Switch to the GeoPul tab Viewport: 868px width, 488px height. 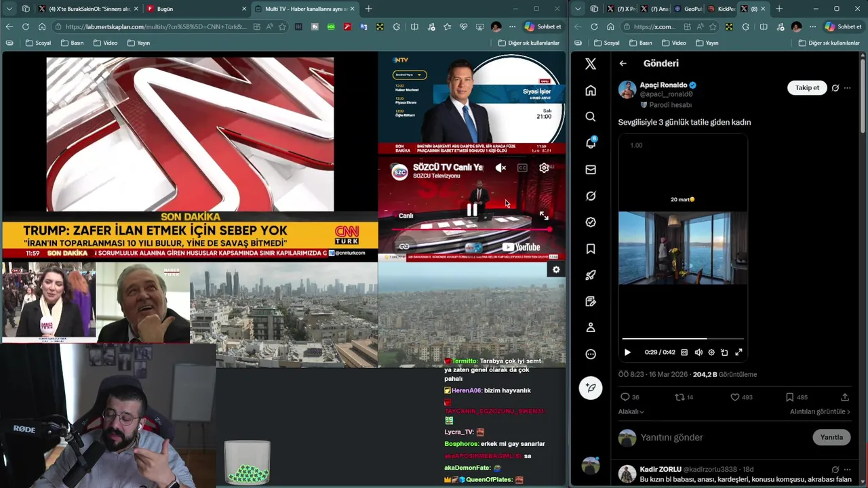687,9
